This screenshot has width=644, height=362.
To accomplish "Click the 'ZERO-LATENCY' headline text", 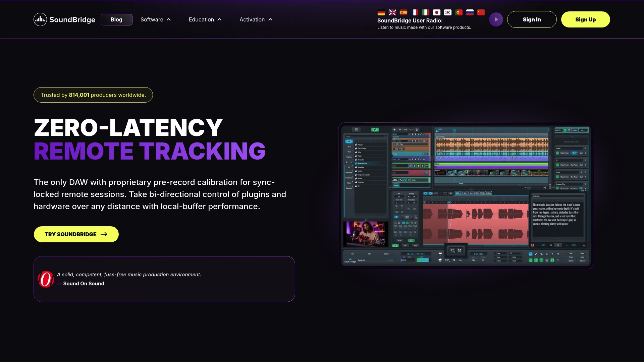I will [128, 128].
